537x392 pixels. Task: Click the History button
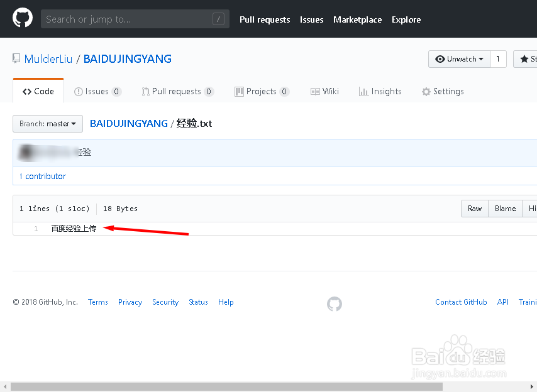tap(530, 209)
